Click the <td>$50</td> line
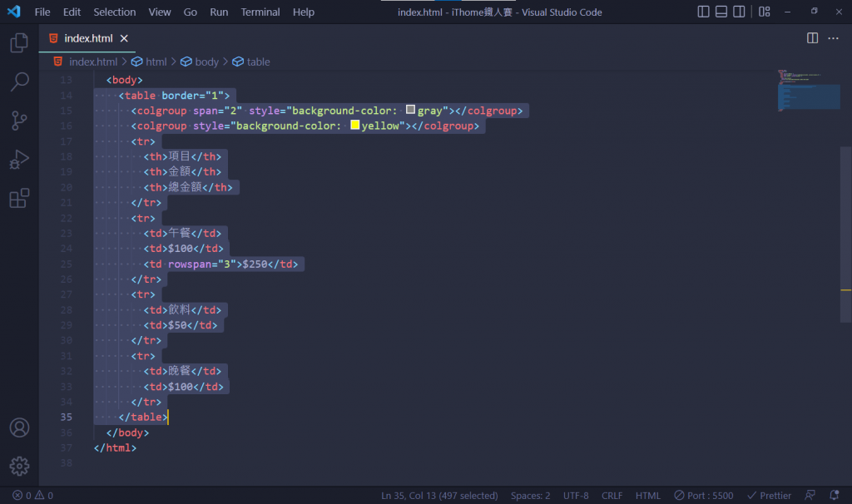 181,325
